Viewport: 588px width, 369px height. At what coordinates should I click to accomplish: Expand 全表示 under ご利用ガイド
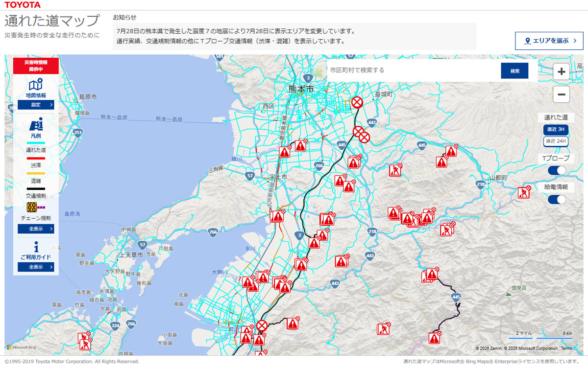click(x=36, y=267)
